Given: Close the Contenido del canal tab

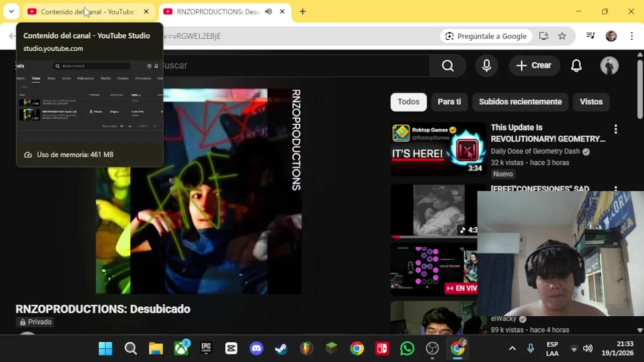Looking at the screenshot, I should click(146, 12).
